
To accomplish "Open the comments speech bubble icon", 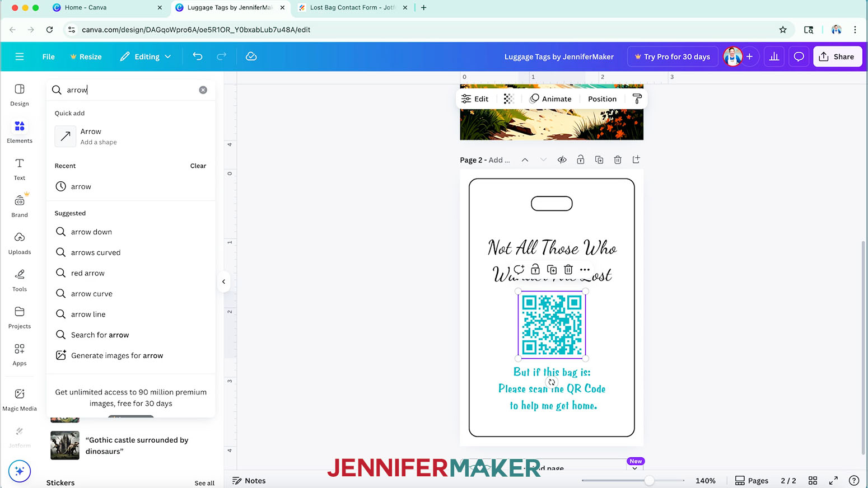I will [x=799, y=57].
